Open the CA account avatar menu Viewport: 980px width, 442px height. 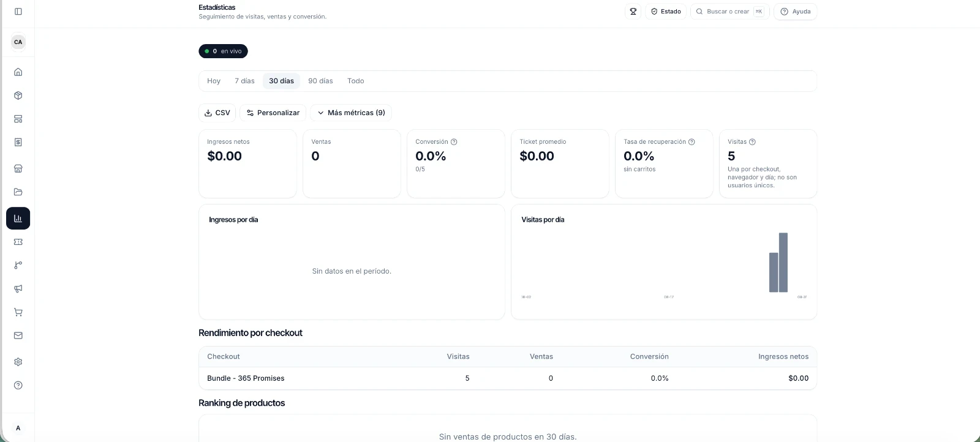(18, 42)
